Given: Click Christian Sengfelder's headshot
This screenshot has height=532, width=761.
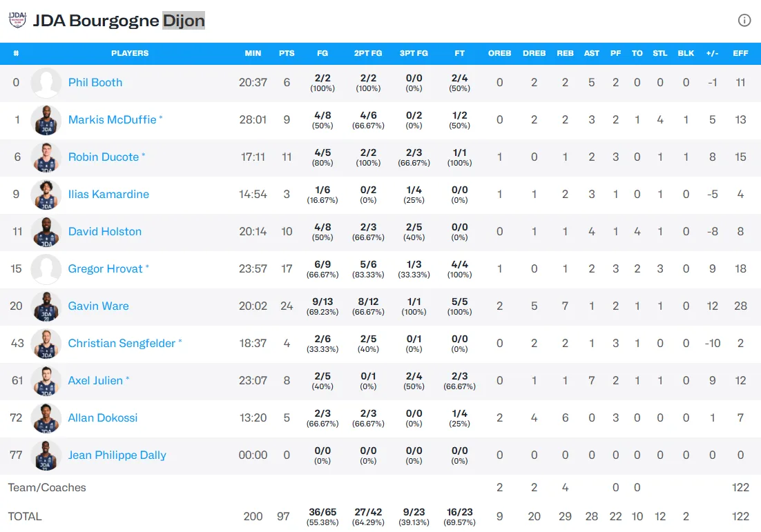Looking at the screenshot, I should point(46,344).
